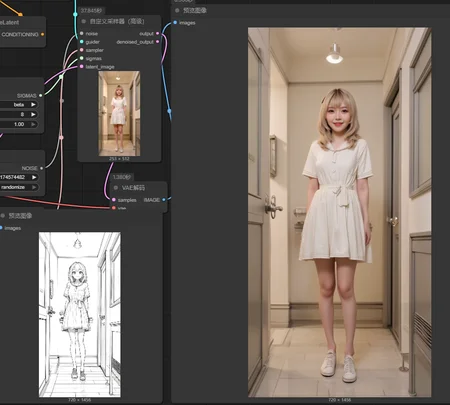The height and width of the screenshot is (405, 450).
Task: Click the line-art sketch preview image
Action: tap(80, 315)
